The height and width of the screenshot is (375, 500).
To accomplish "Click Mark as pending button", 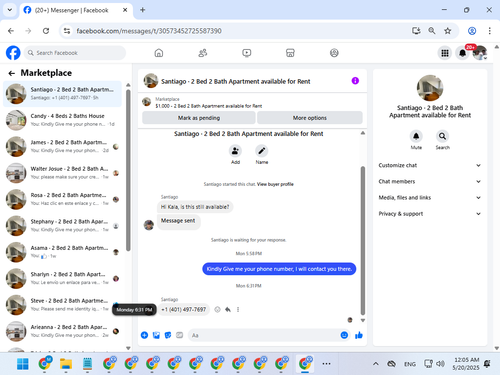I will tap(199, 118).
